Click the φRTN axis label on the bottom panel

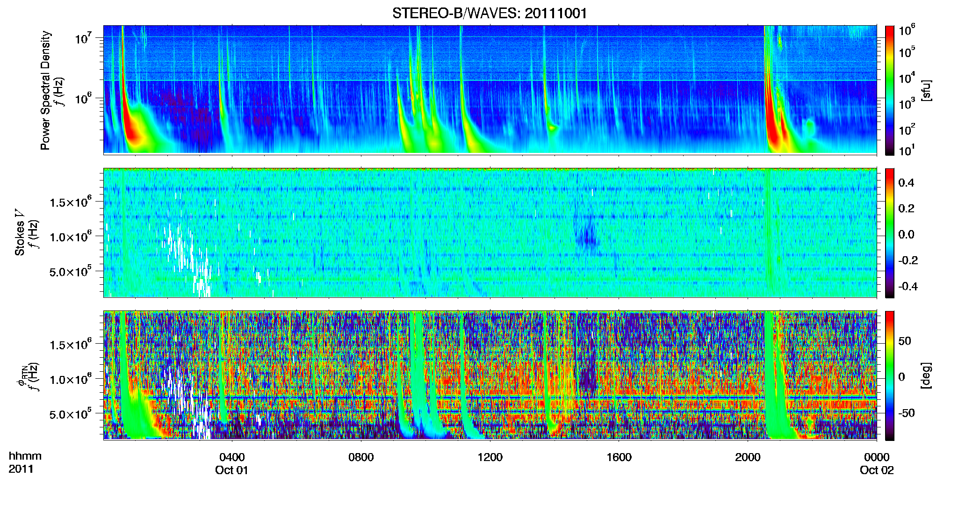(x=22, y=377)
